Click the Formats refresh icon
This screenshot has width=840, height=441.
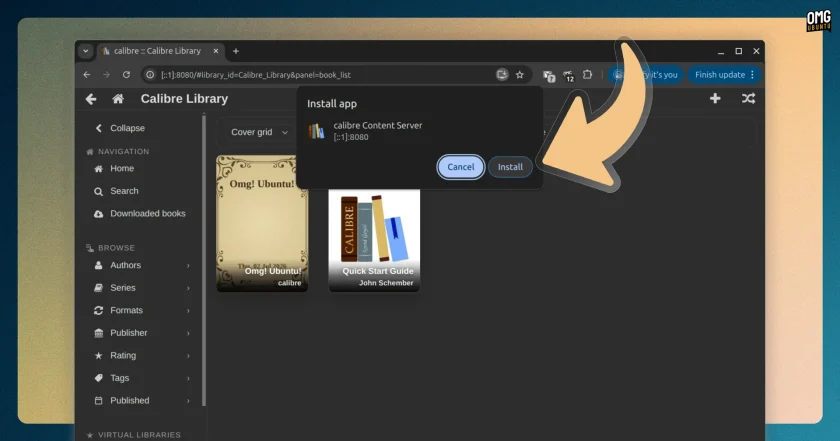pyautogui.click(x=99, y=310)
